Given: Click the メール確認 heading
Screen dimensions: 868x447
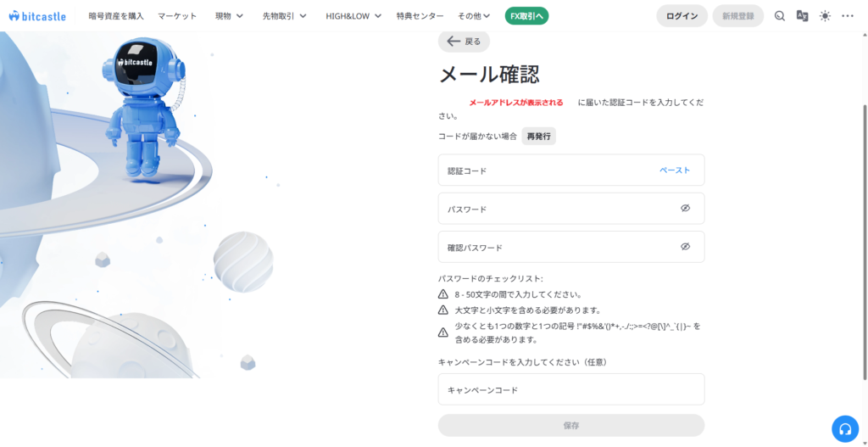Looking at the screenshot, I should click(489, 75).
